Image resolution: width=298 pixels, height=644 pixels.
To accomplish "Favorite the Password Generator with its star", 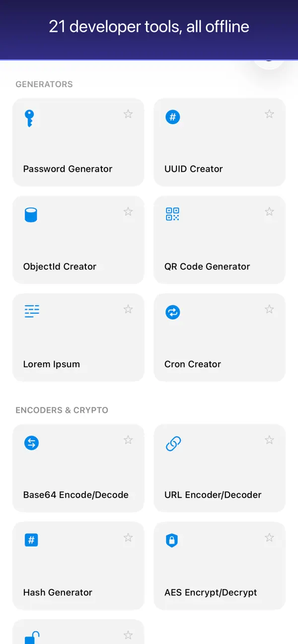I will 128,114.
